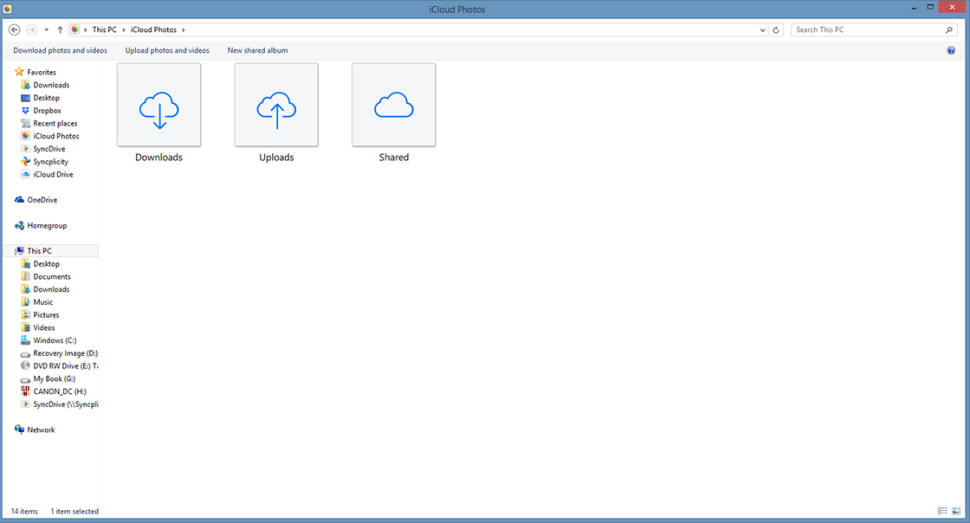Click the Back navigation arrow
Image resolution: width=970 pixels, height=523 pixels.
14,30
